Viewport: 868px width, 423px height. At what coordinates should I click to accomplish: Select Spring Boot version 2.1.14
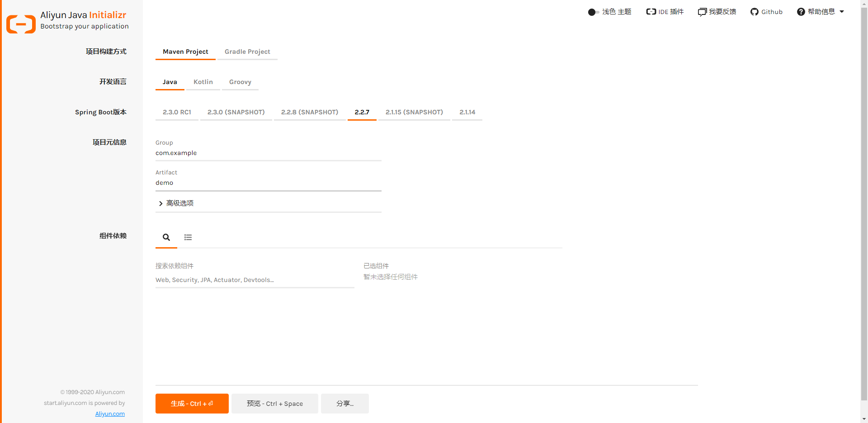pos(467,112)
